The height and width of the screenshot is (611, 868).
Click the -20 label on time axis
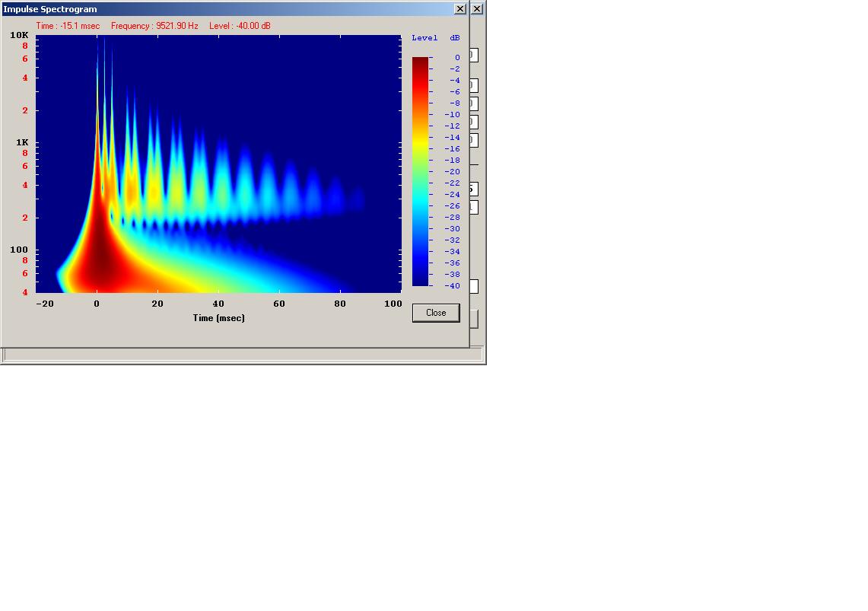pyautogui.click(x=45, y=304)
